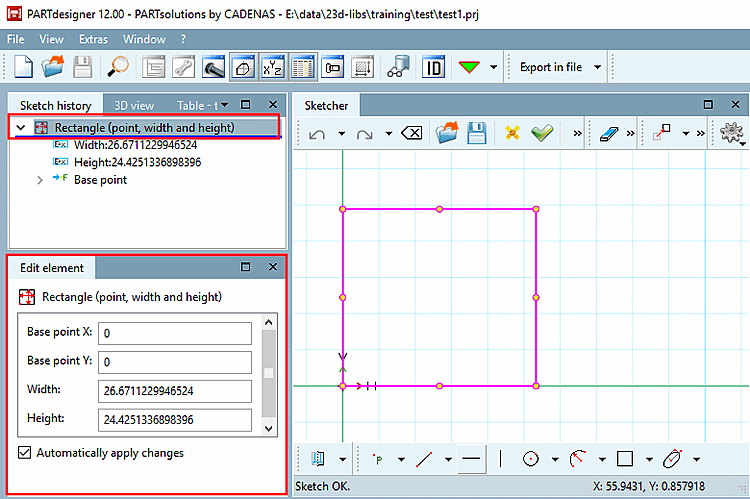Click the magnifier search icon
The image size is (750, 499).
tap(118, 67)
